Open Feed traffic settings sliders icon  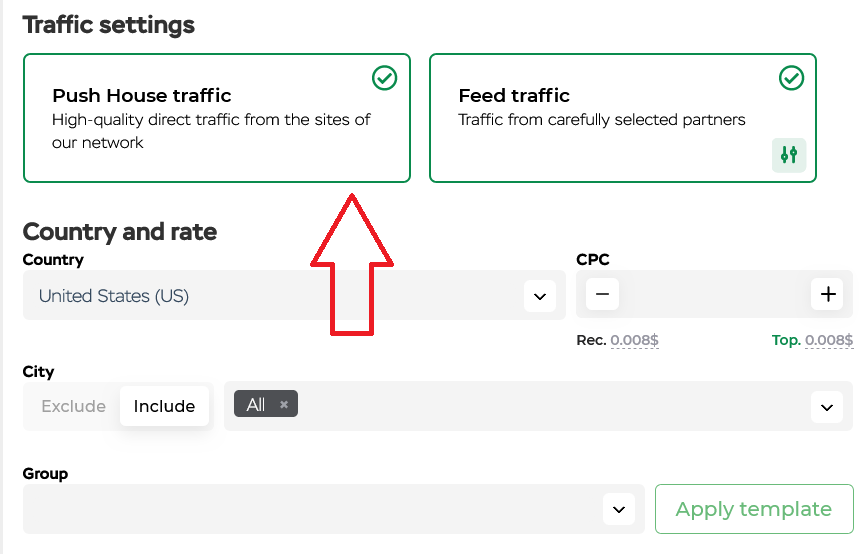(788, 155)
